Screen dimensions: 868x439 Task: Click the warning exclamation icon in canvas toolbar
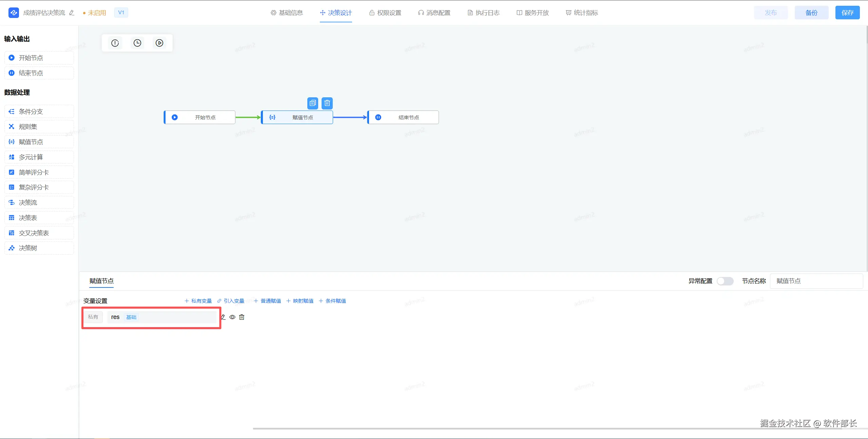click(115, 43)
